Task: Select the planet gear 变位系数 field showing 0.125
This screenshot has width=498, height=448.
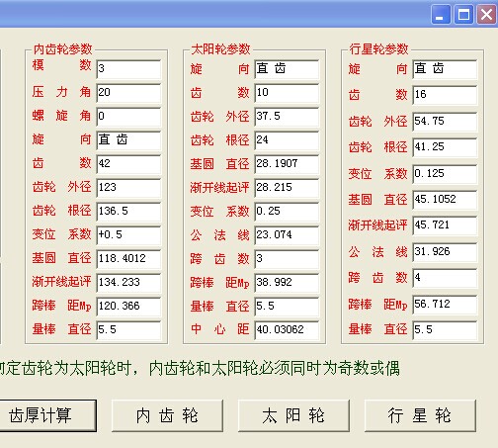Action: 445,174
